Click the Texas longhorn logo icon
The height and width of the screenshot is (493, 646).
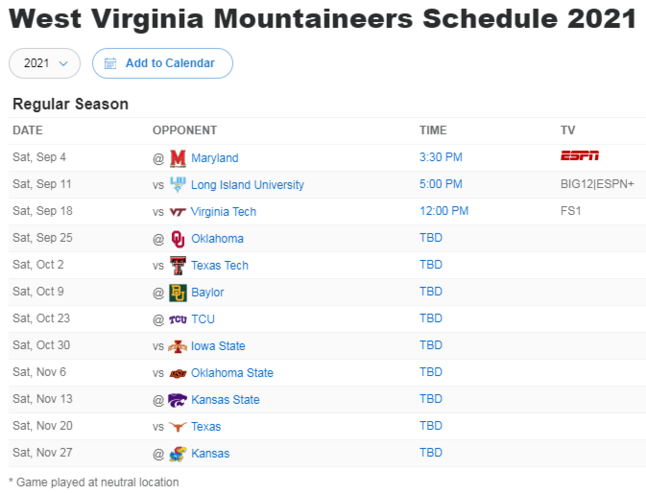click(178, 427)
